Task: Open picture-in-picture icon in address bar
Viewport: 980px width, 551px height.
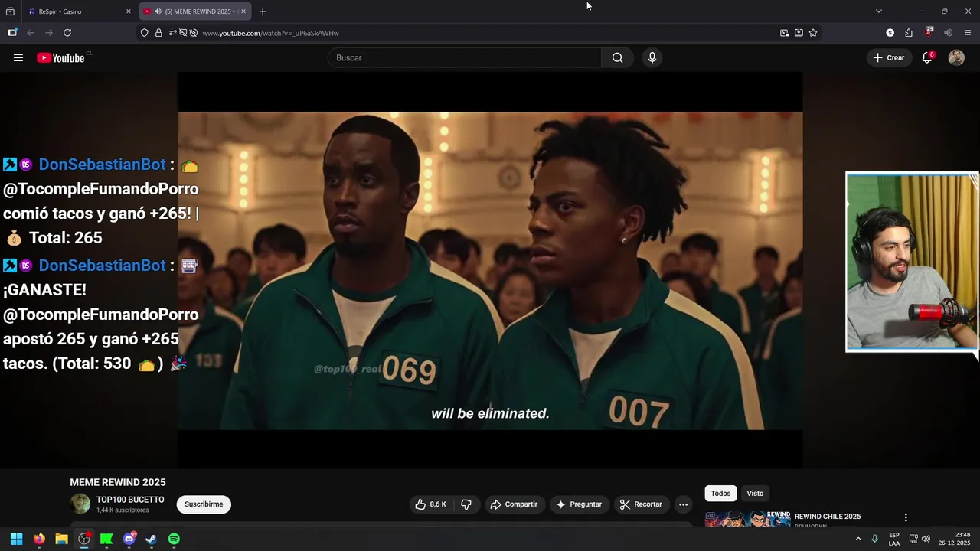Action: coord(784,33)
